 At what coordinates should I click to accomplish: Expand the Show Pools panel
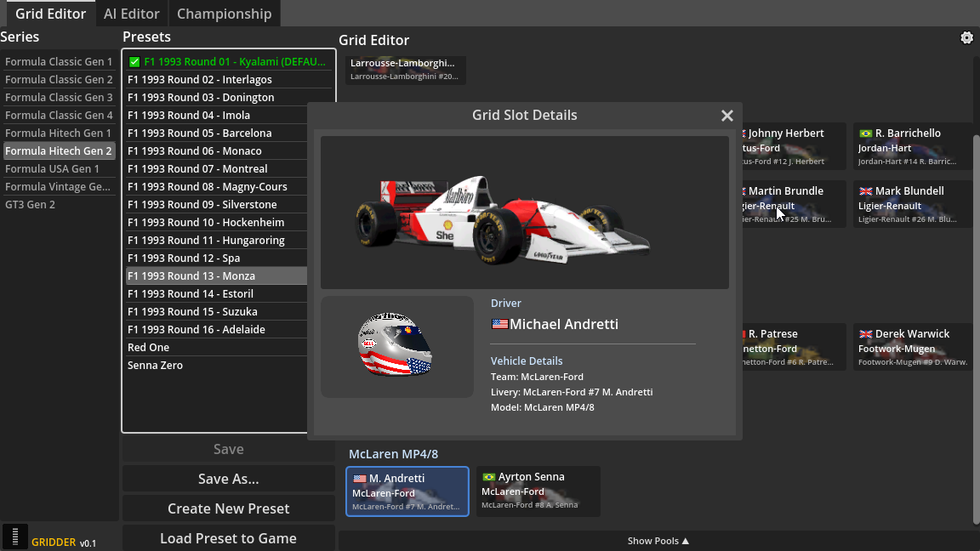pos(658,541)
